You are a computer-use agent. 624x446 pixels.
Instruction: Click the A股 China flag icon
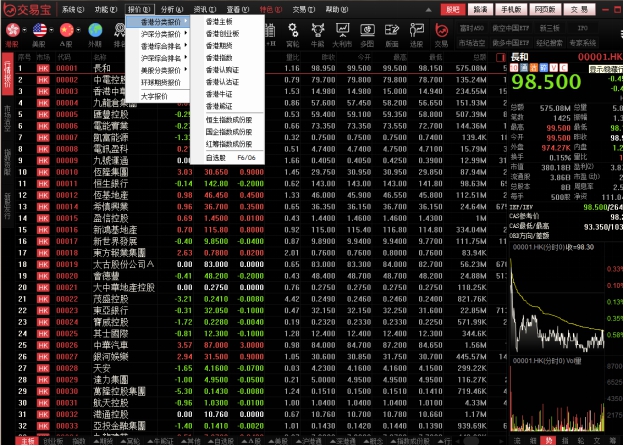[x=67, y=31]
